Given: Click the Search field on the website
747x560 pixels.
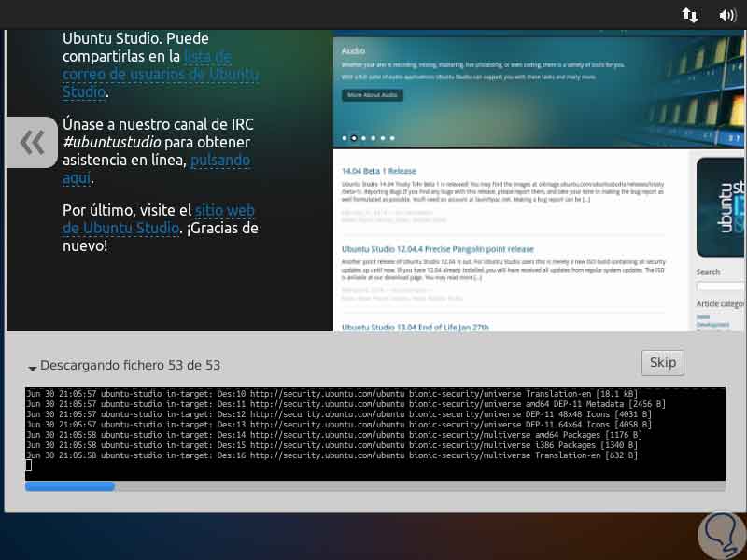Looking at the screenshot, I should [x=721, y=287].
